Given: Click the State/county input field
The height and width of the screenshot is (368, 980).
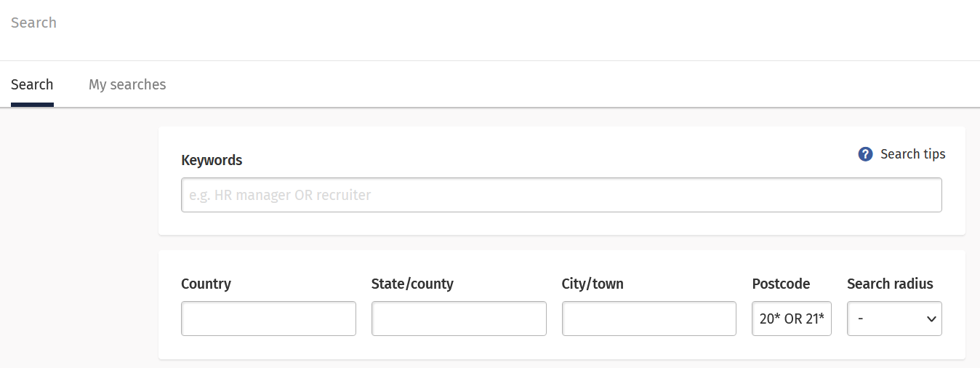Looking at the screenshot, I should (x=459, y=319).
